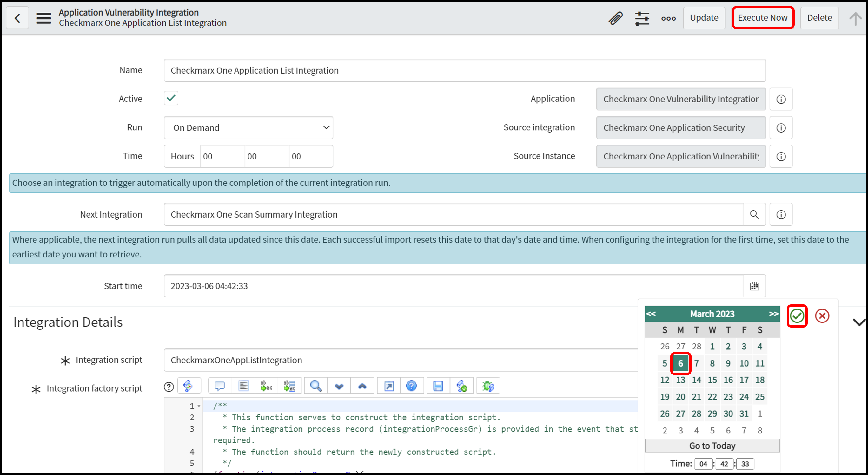Image resolution: width=868 pixels, height=475 pixels.
Task: Select March 25 in the calendar
Action: pyautogui.click(x=759, y=397)
